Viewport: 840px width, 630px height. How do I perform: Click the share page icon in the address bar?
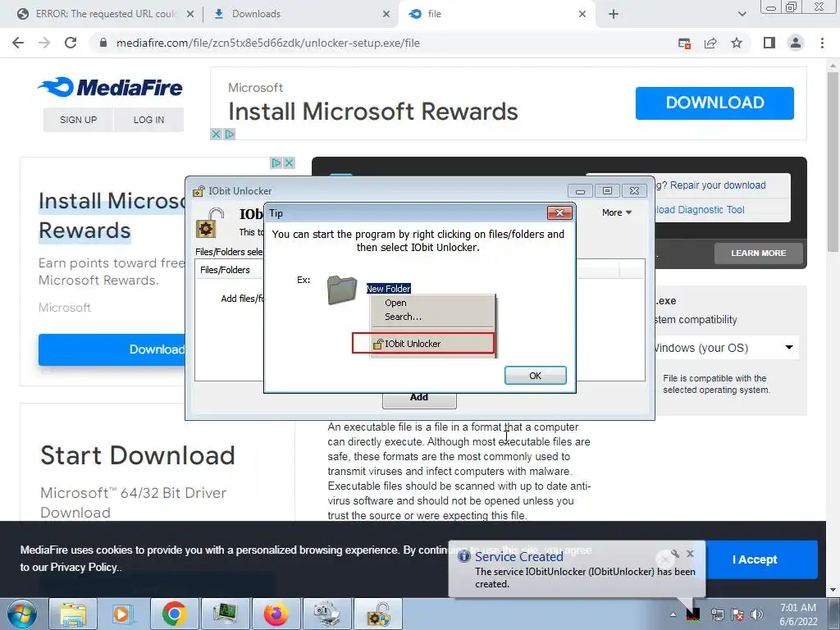coord(710,43)
